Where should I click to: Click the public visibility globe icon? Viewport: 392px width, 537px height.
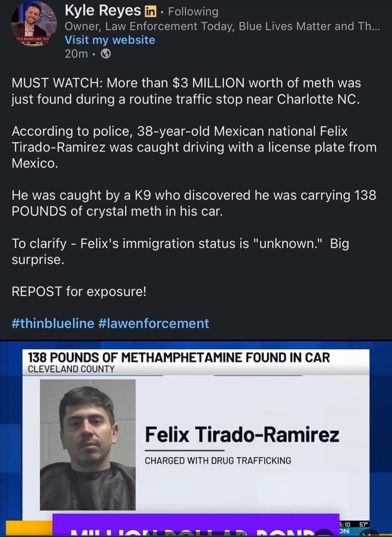(105, 54)
